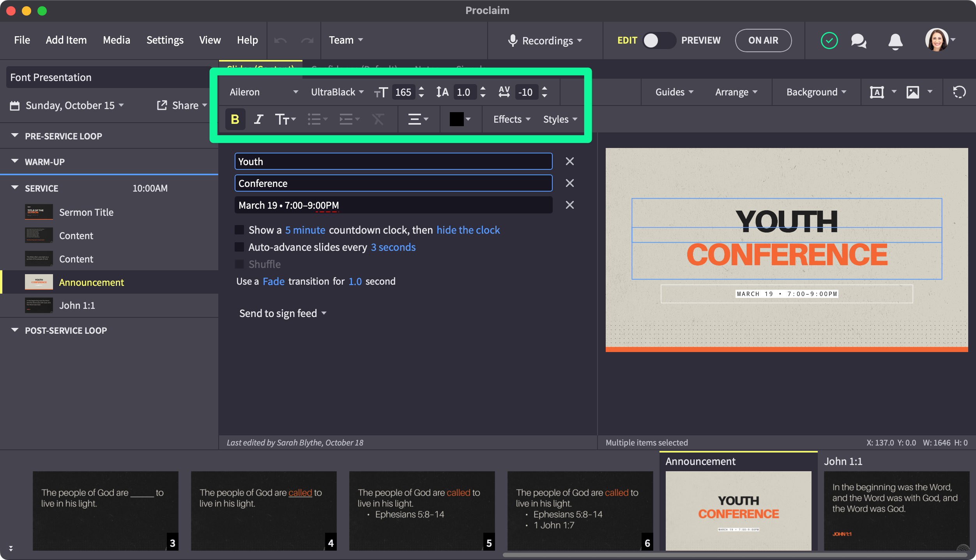The width and height of the screenshot is (976, 560).
Task: Toggle the Edit/Preview switch
Action: pos(659,41)
